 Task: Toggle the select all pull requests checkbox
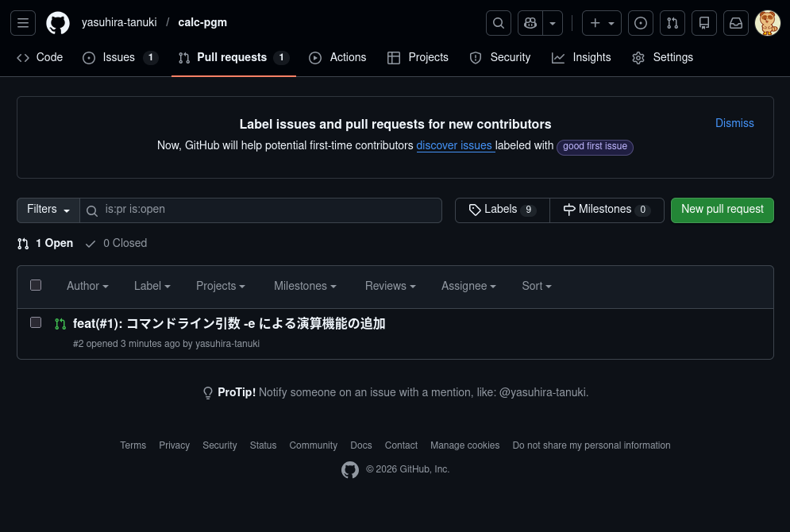(x=36, y=285)
